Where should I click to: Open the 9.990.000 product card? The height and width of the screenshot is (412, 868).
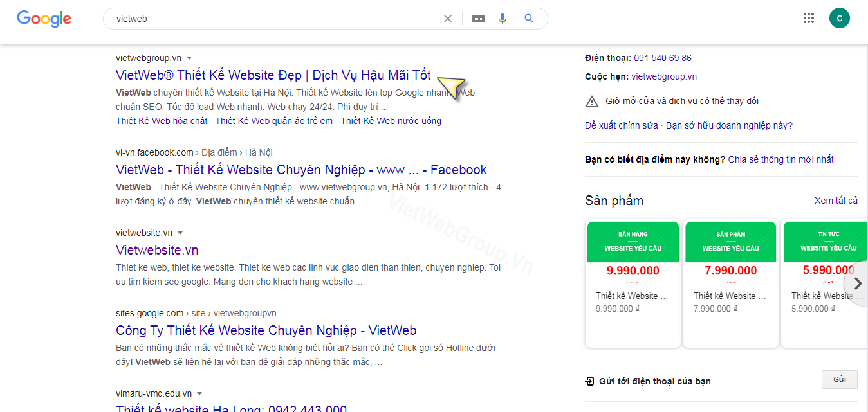point(633,283)
